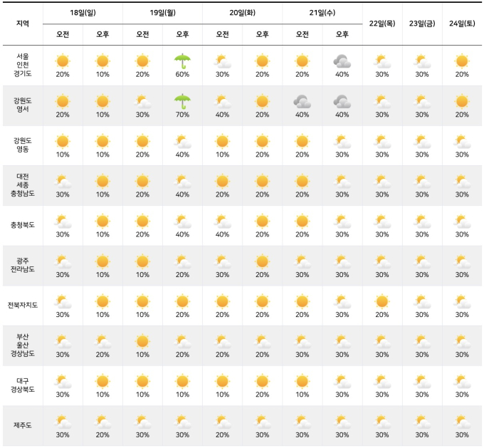484x448 pixels.
Task: Click the 18일(일) date header
Action: point(83,13)
